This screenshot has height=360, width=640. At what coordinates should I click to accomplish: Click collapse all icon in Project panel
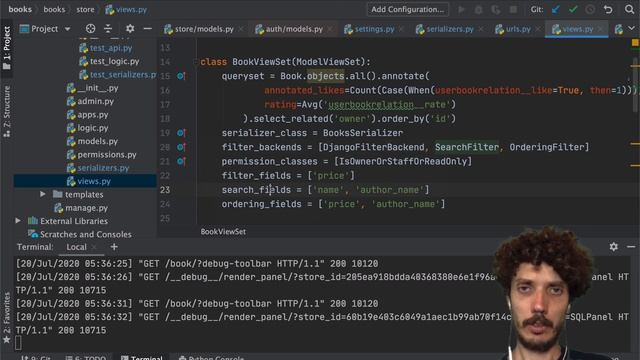pyautogui.click(x=108, y=29)
